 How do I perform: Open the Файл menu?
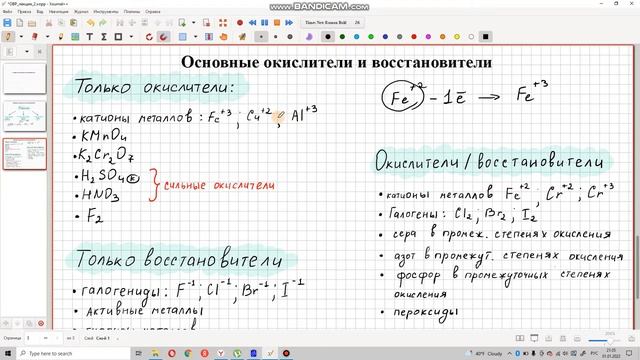[x=7, y=12]
